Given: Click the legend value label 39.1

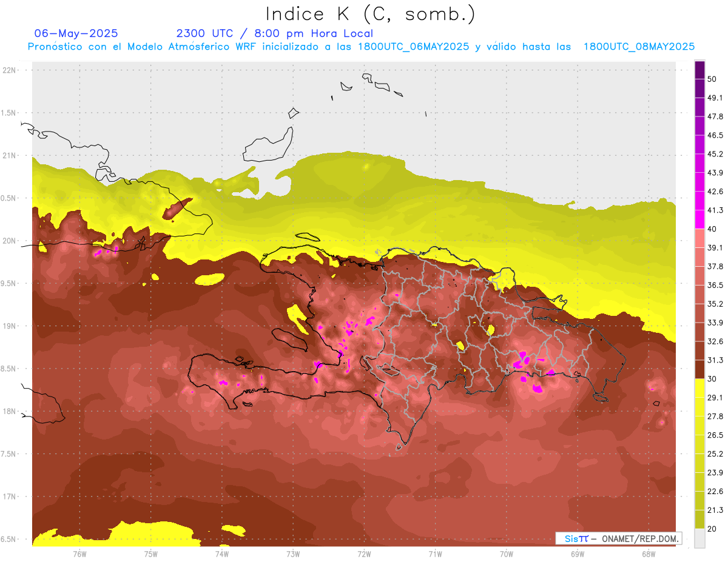Looking at the screenshot, I should click(715, 248).
